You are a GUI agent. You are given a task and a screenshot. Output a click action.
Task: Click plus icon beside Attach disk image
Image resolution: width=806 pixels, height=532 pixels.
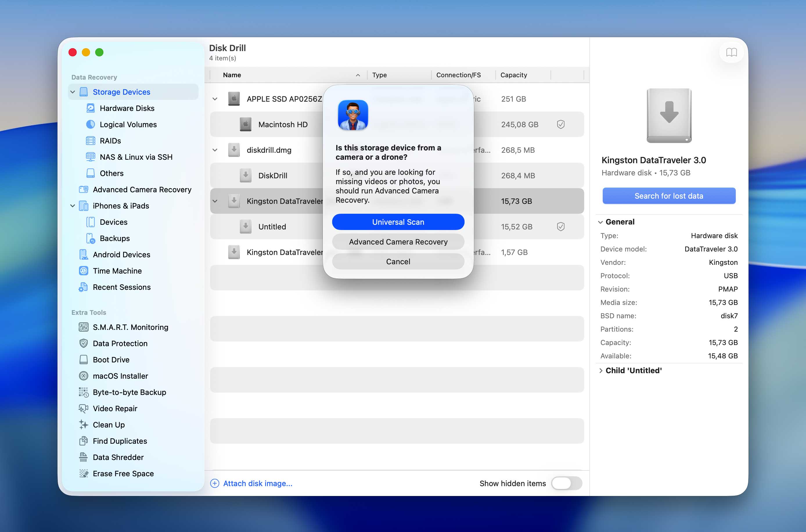coord(215,484)
